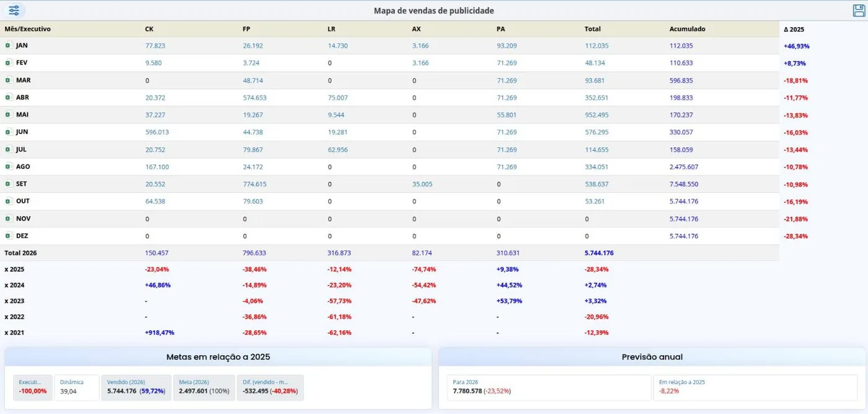Viewport: 868px width, 414px height.
Task: Export JUL row to Excel icon
Action: [x=8, y=150]
